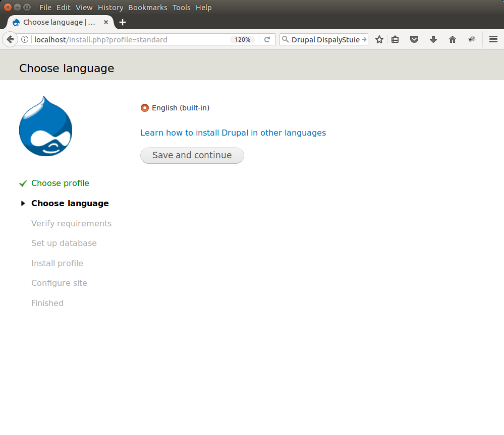Screen dimensions: 504x435
Task: Click the browser back arrow button
Action: tap(10, 39)
